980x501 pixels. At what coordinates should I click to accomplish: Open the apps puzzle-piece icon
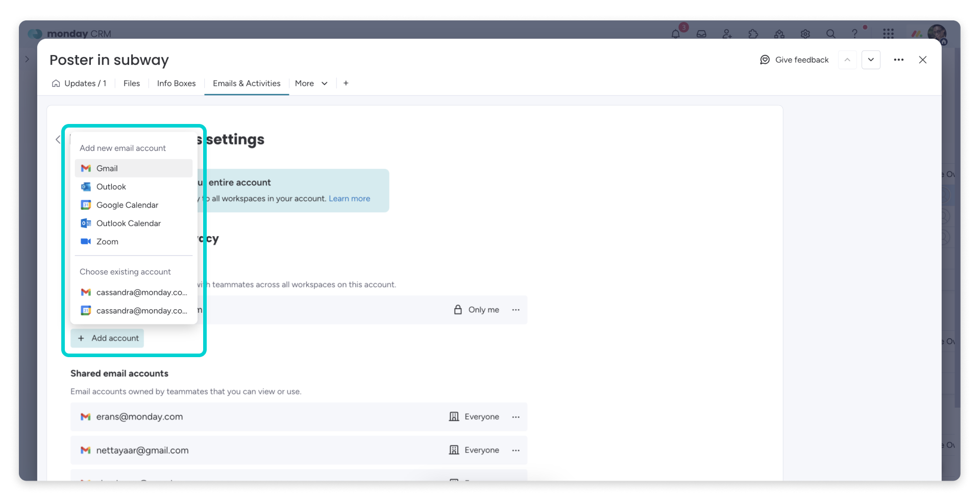tap(753, 34)
